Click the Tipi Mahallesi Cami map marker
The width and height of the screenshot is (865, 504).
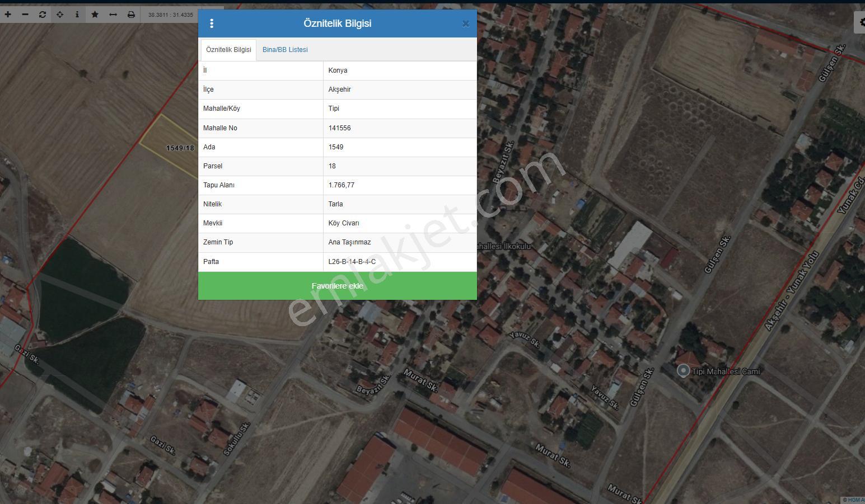(683, 370)
